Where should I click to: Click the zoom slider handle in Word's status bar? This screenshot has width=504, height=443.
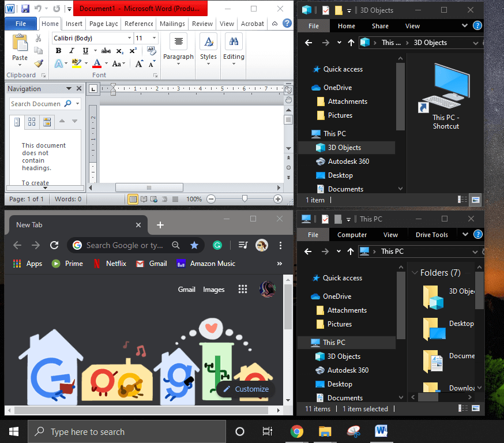point(245,198)
